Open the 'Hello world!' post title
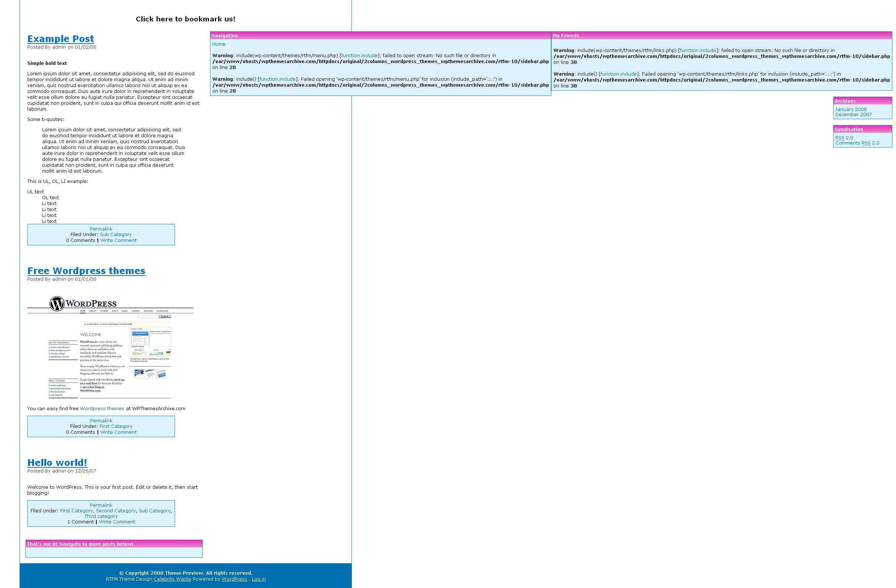This screenshot has height=588, width=896. click(57, 463)
